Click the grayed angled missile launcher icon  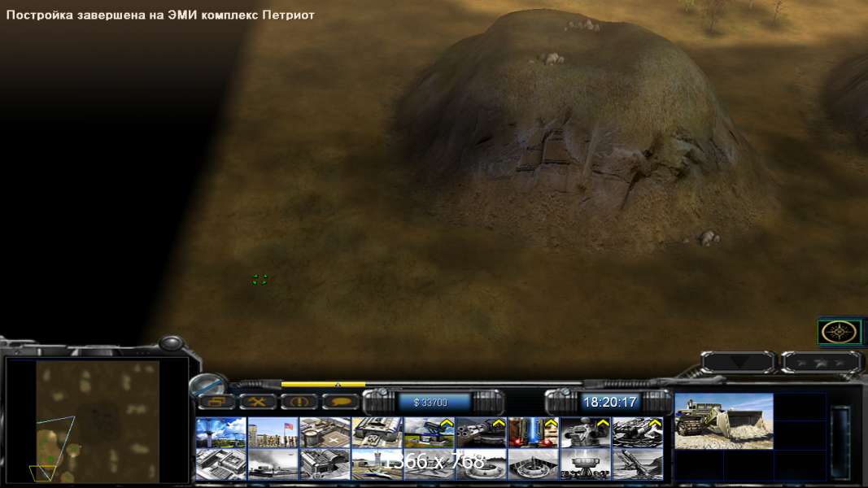[x=637, y=464]
